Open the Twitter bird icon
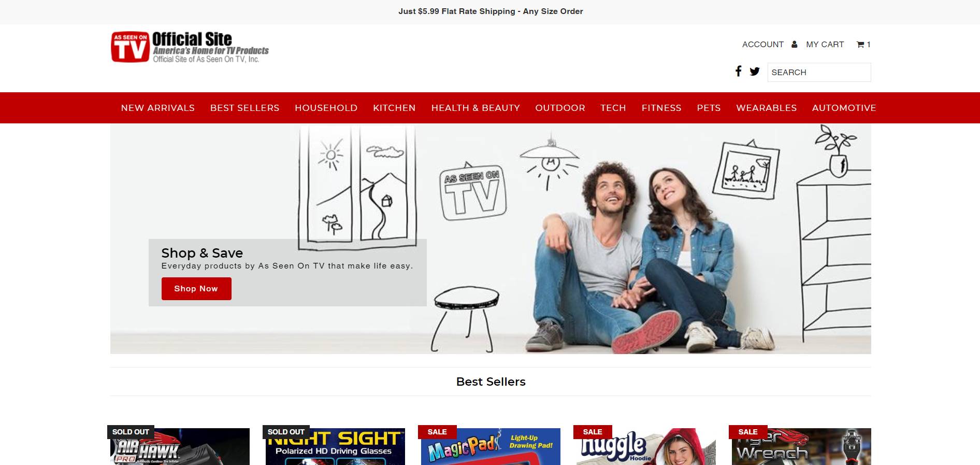This screenshot has height=465, width=980. tap(754, 72)
